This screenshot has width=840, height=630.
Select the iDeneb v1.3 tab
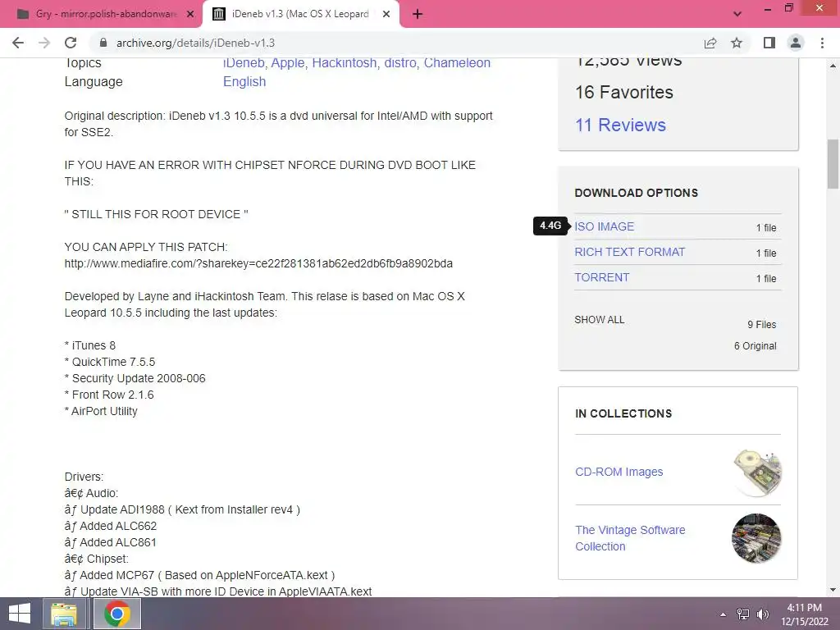tap(300, 15)
